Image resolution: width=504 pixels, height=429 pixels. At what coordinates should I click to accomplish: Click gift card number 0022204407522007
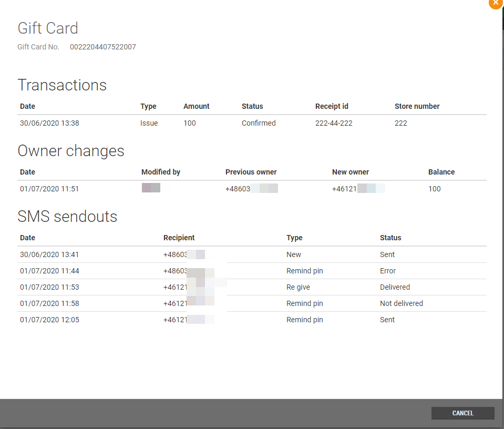(x=103, y=47)
